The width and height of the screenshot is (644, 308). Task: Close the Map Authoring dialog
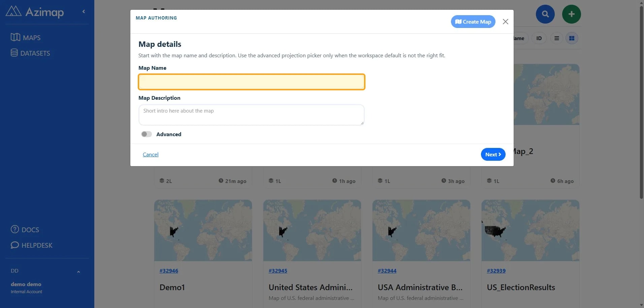coord(505,22)
